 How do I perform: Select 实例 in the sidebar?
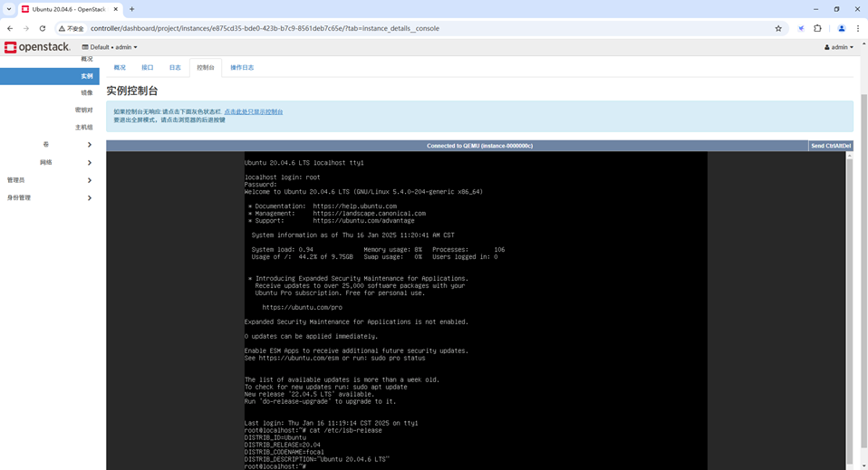pyautogui.click(x=50, y=76)
